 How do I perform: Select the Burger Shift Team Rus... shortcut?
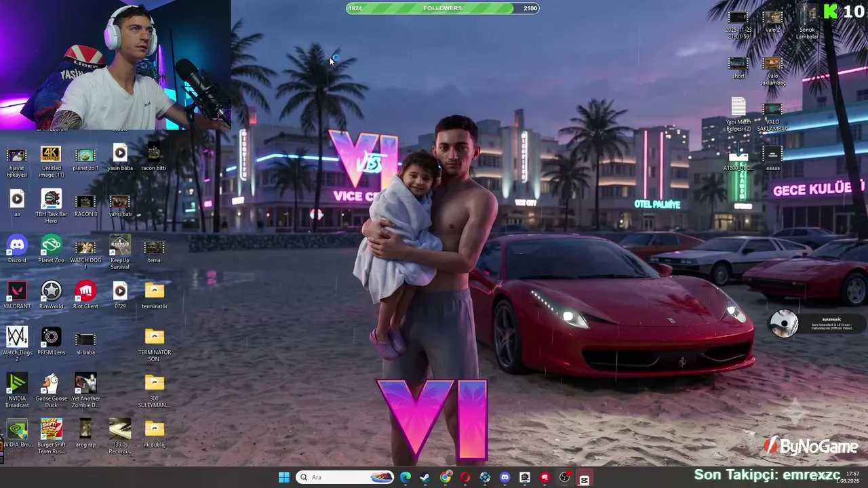point(51,436)
